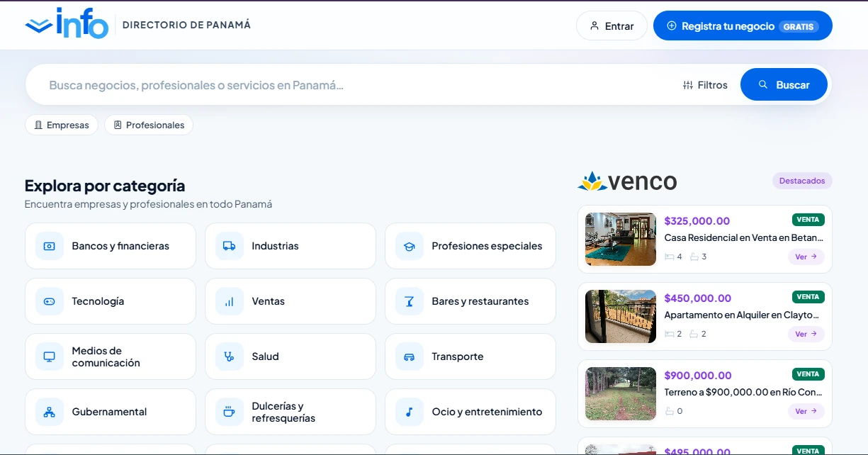Viewport: 868px width, 455px height.
Task: Select the Profesiones especiales graduation cap icon
Action: pos(410,246)
